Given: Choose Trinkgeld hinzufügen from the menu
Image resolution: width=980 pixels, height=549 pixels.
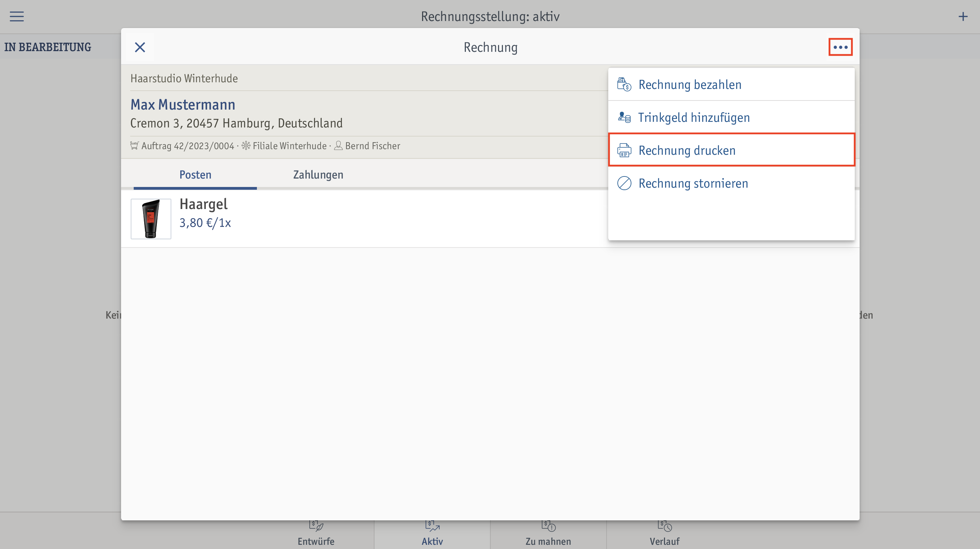Looking at the screenshot, I should pos(731,117).
